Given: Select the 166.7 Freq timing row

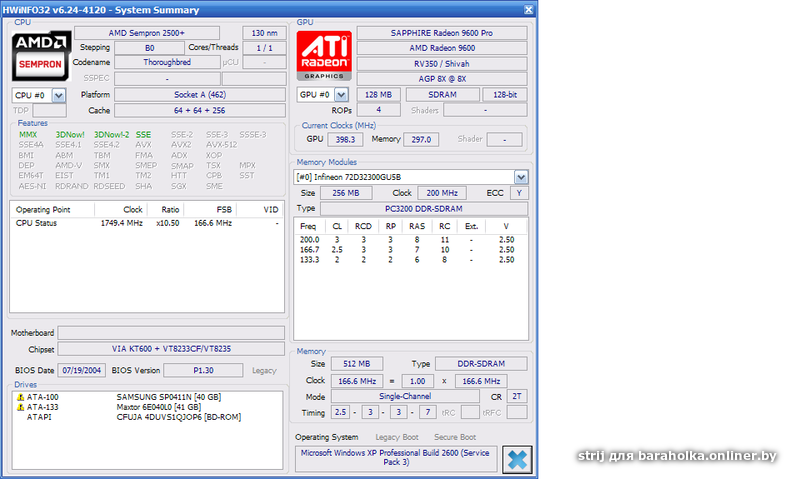Looking at the screenshot, I should (411, 250).
